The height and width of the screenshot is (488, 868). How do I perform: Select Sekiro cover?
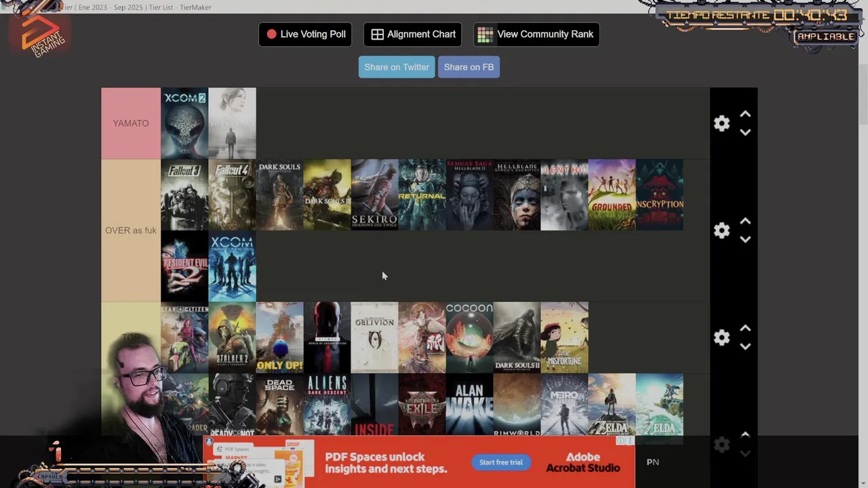click(x=374, y=195)
